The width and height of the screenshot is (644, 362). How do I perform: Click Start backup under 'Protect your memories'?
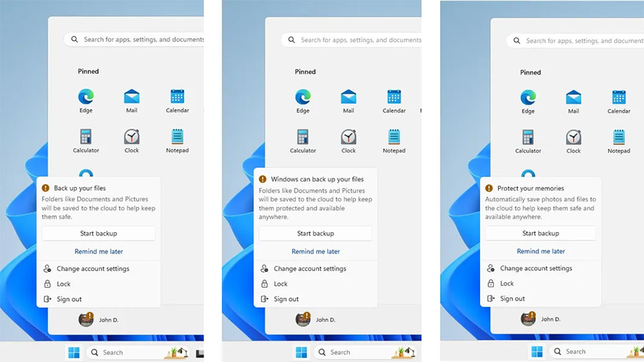[540, 233]
